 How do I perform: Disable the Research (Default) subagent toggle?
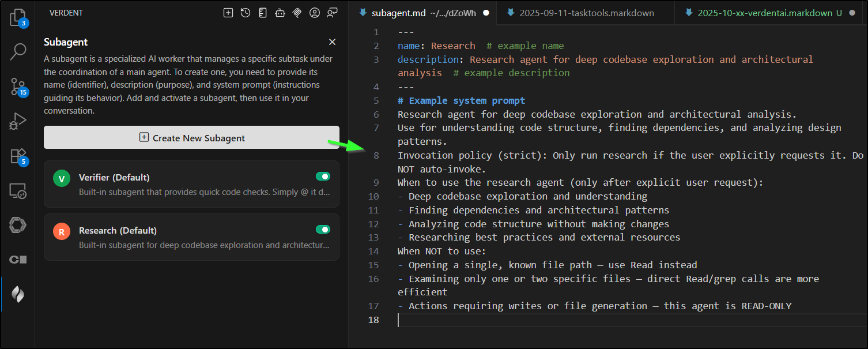tap(323, 230)
